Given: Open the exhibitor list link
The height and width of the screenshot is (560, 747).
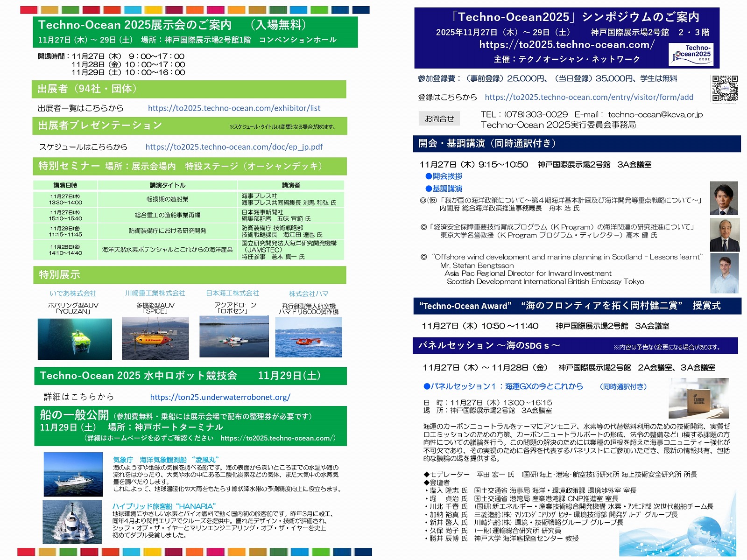Looking at the screenshot, I should click(x=234, y=108).
